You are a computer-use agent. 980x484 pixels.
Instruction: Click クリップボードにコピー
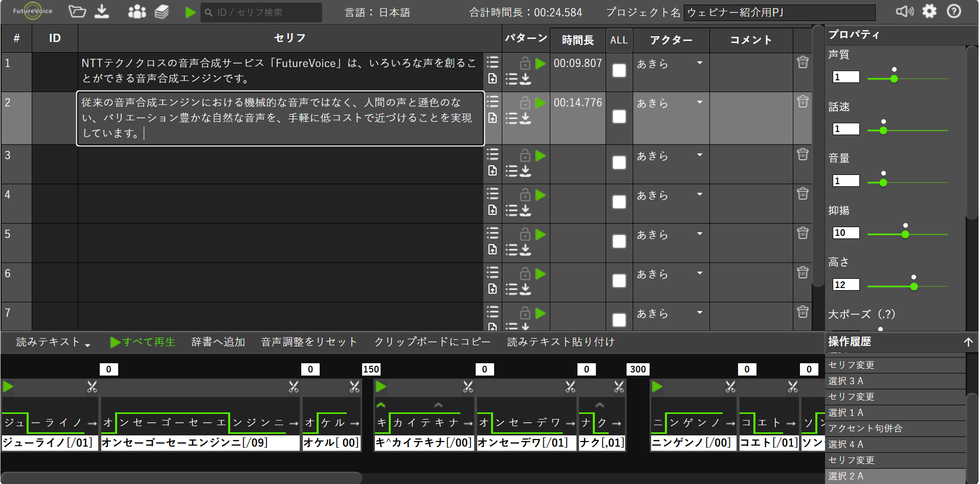point(432,342)
